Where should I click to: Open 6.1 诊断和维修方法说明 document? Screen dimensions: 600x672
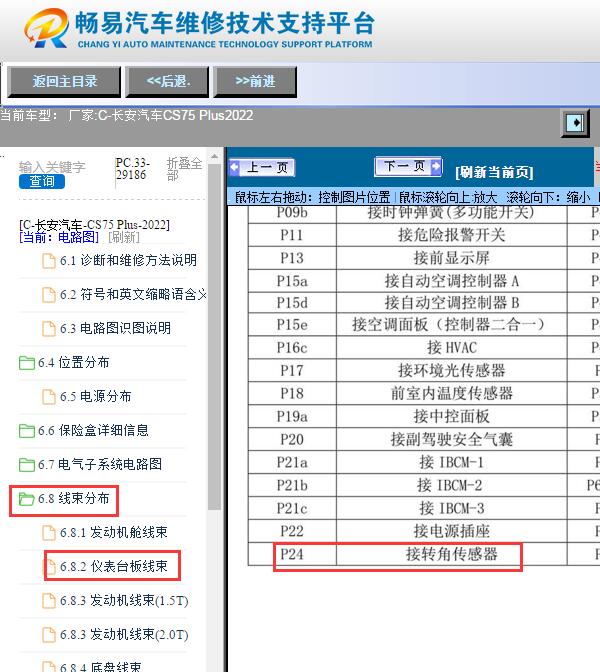click(x=128, y=260)
